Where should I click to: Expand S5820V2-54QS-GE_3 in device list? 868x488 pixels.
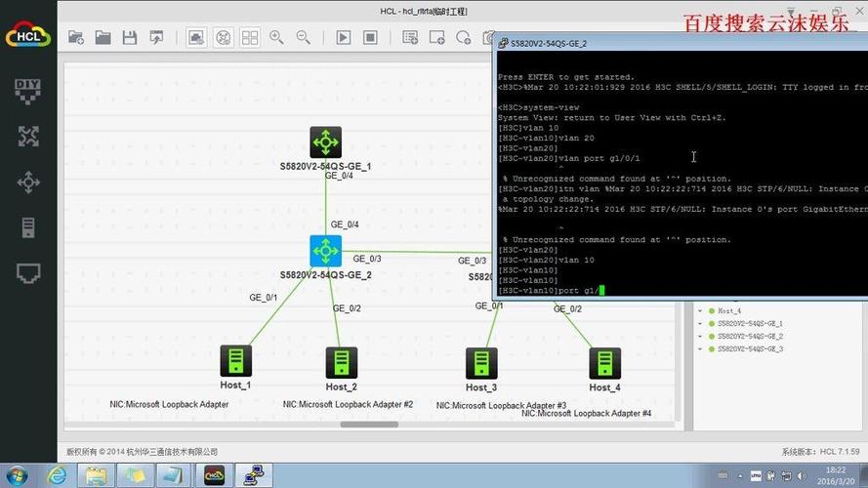point(700,349)
